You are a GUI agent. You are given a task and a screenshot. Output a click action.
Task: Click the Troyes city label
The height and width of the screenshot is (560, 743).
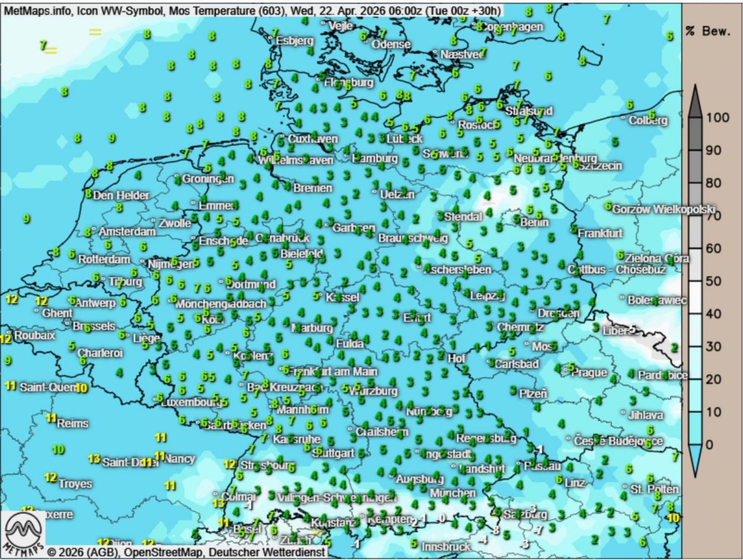pos(75,484)
